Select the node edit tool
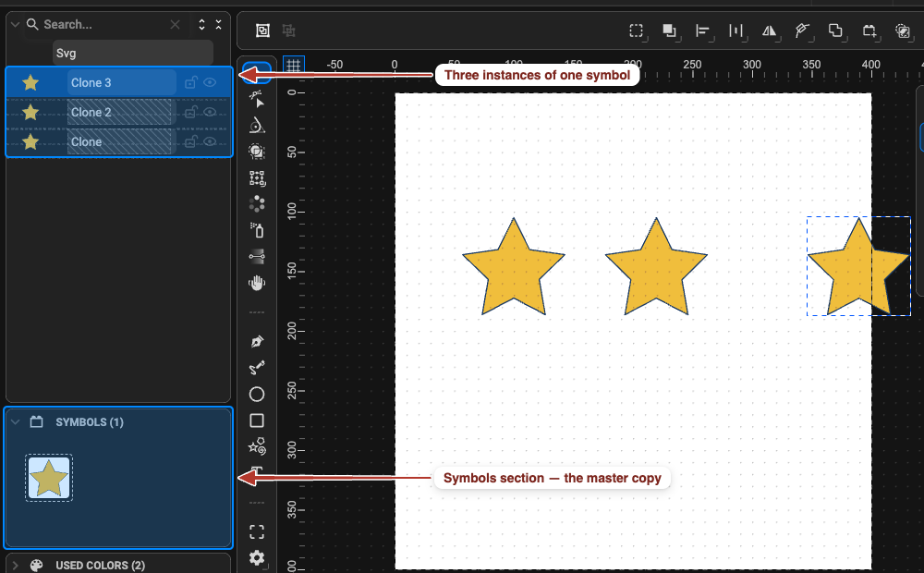924x573 pixels. click(x=256, y=99)
